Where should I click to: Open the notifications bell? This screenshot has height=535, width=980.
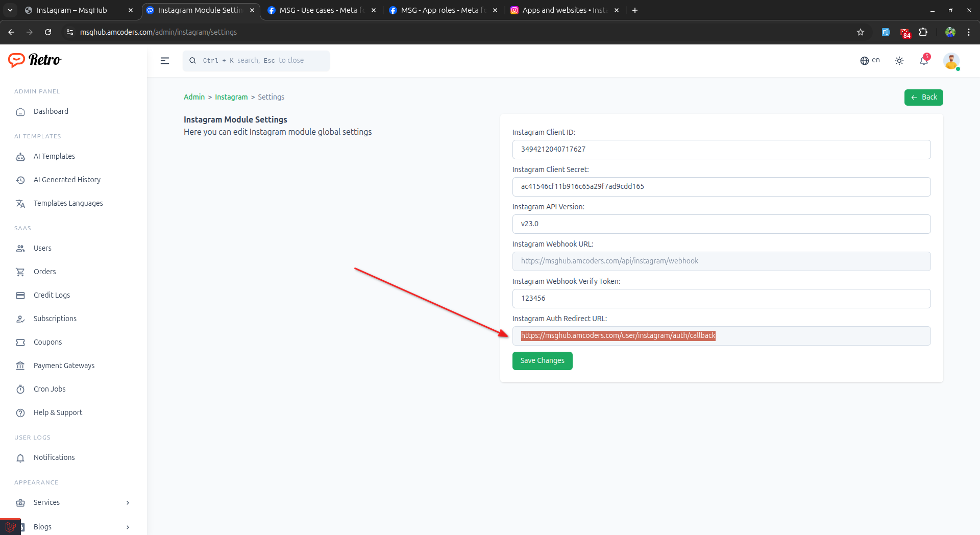pyautogui.click(x=924, y=60)
